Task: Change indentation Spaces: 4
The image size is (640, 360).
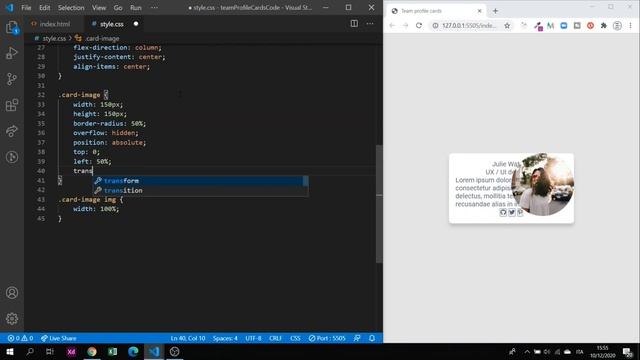Action: (225, 338)
